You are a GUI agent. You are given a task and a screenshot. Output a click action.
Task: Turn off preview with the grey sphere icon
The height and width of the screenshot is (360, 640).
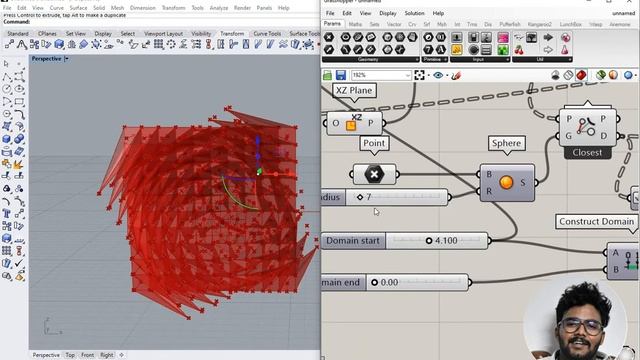[x=555, y=75]
